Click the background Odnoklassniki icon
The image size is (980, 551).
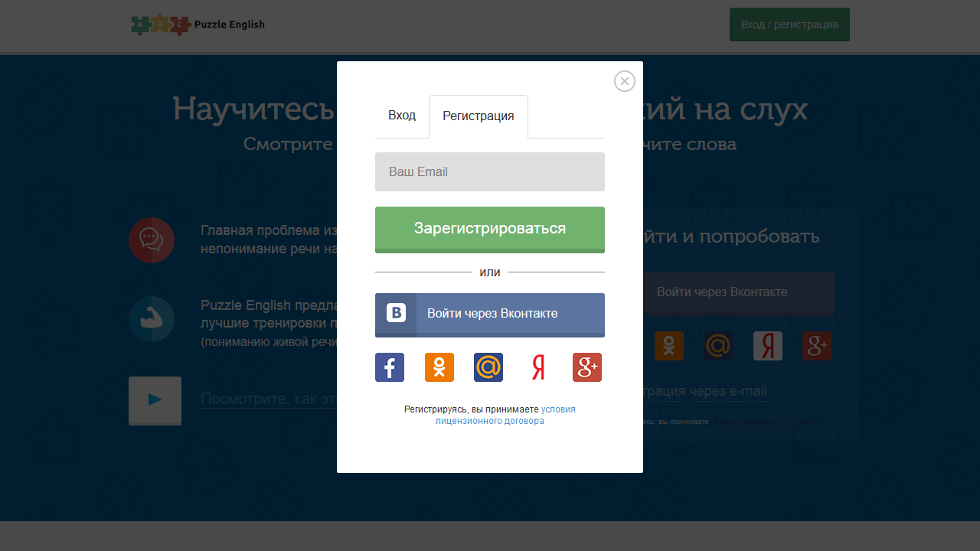click(669, 346)
